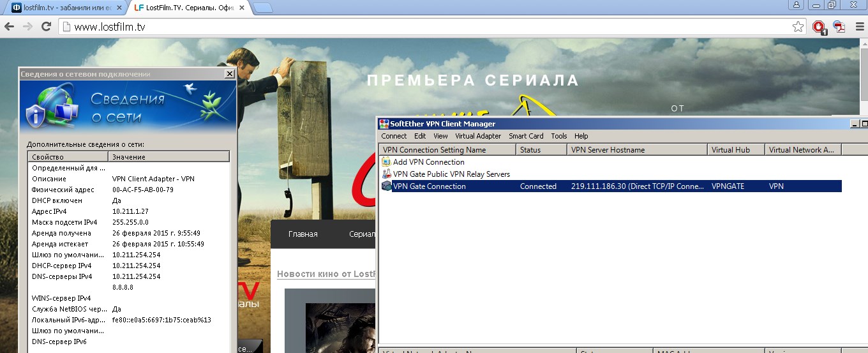This screenshot has height=353, width=868.
Task: Open the PDF converter extension icon
Action: pos(839,27)
